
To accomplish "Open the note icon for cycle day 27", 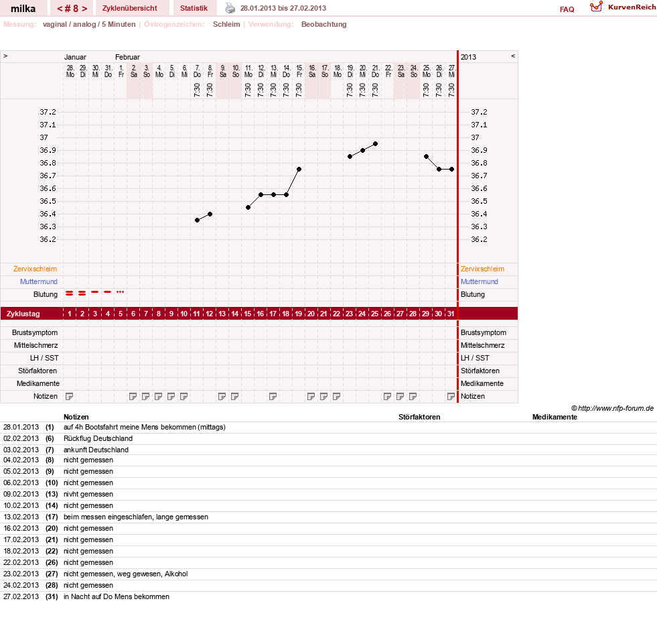I will click(400, 396).
